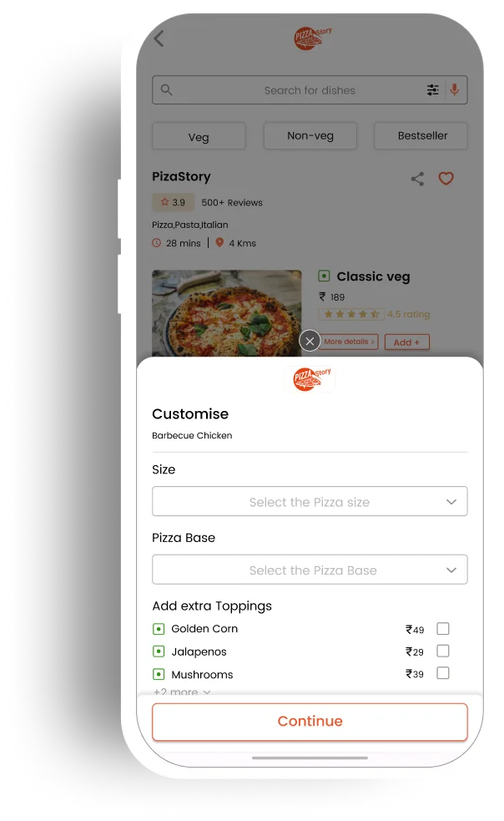Image resolution: width=504 pixels, height=821 pixels.
Task: Expand the +2 more toppings list
Action: (x=182, y=692)
